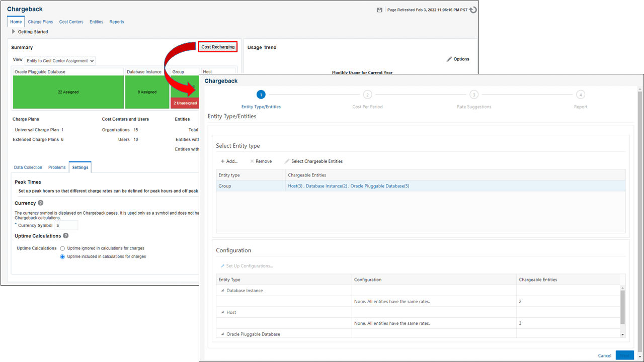Click the 9 Assigned green block

click(x=148, y=92)
